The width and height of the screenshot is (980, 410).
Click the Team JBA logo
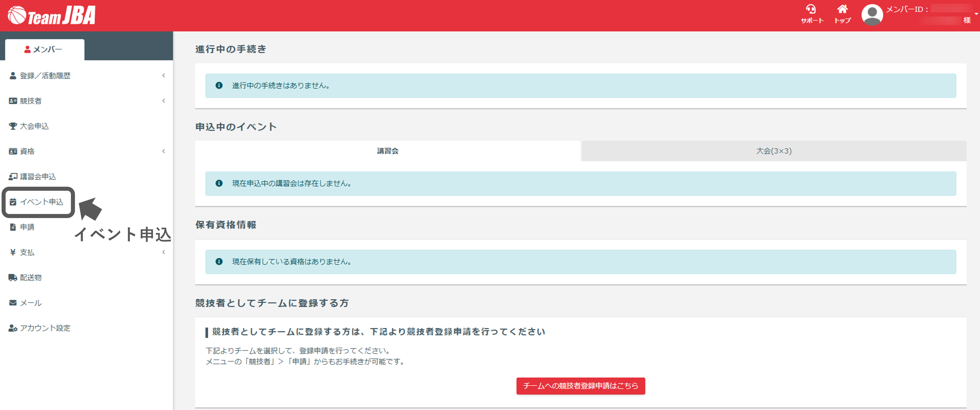pos(51,16)
